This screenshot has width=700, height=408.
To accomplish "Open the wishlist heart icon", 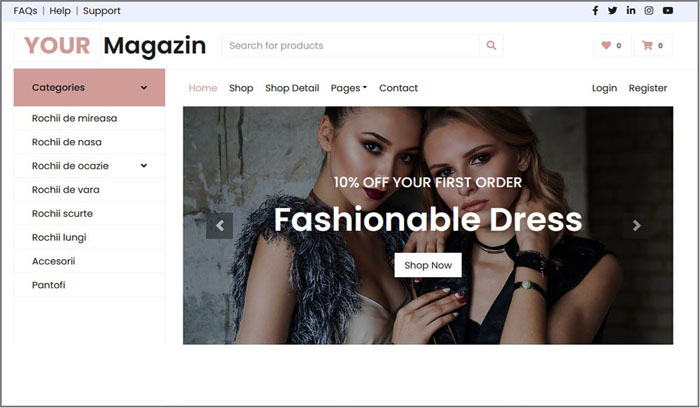I will pyautogui.click(x=606, y=45).
